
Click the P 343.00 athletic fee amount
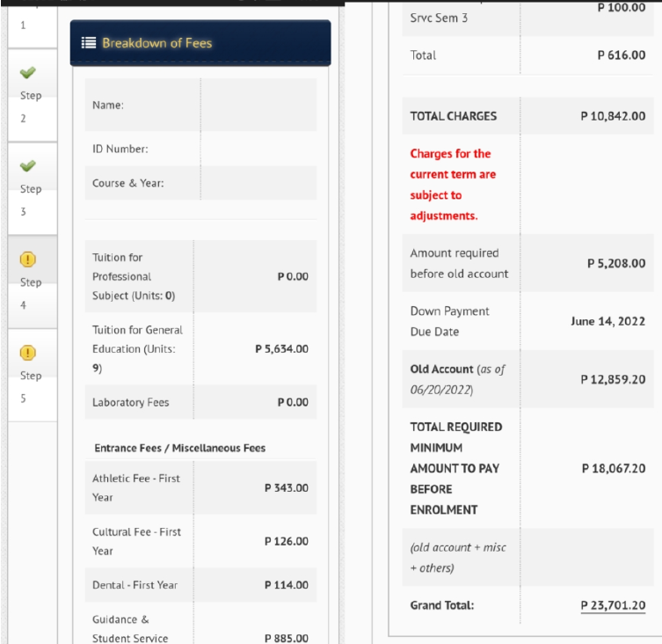287,488
